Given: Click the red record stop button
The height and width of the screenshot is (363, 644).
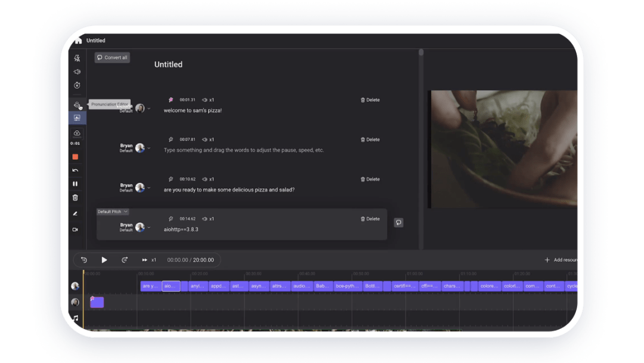Looking at the screenshot, I should [75, 157].
